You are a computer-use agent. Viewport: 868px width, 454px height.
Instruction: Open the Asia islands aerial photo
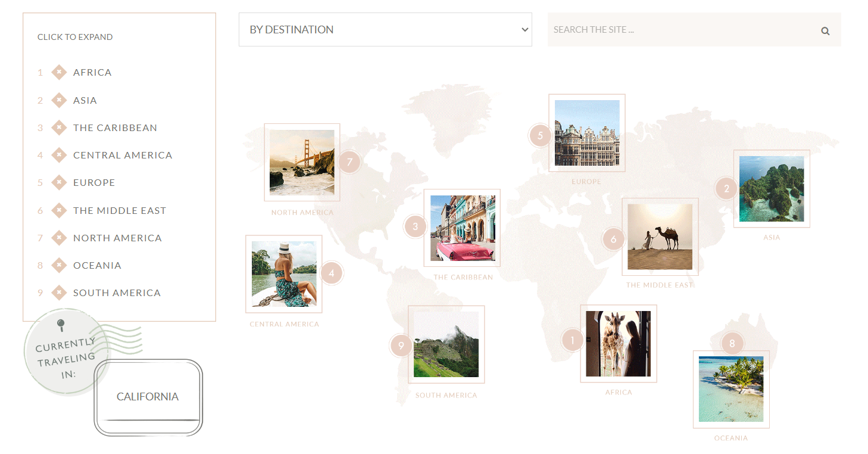(772, 189)
